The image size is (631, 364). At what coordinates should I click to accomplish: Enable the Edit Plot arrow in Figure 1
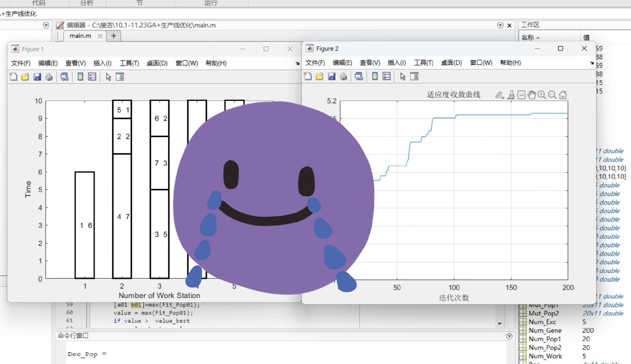pos(108,77)
